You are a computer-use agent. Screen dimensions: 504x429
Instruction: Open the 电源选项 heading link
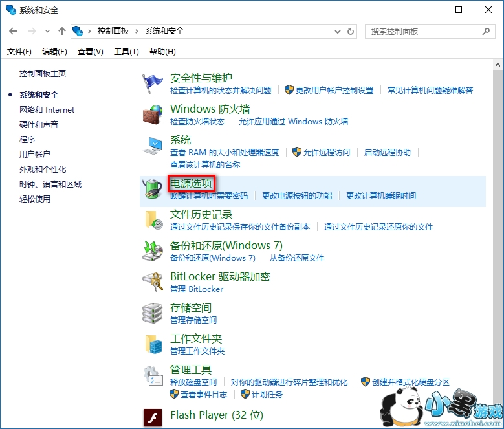pyautogui.click(x=191, y=184)
